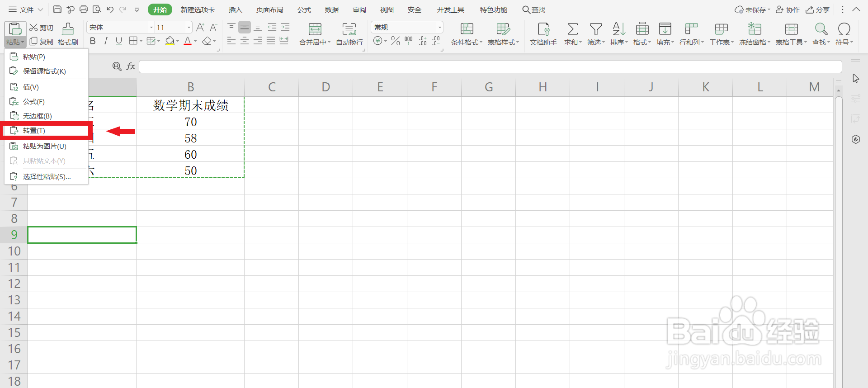
Task: Click Find (查找) magnifier in ribbon
Action: [821, 29]
